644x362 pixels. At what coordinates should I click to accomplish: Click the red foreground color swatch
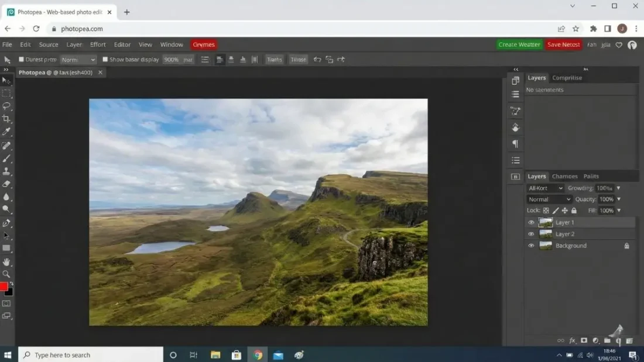4,287
